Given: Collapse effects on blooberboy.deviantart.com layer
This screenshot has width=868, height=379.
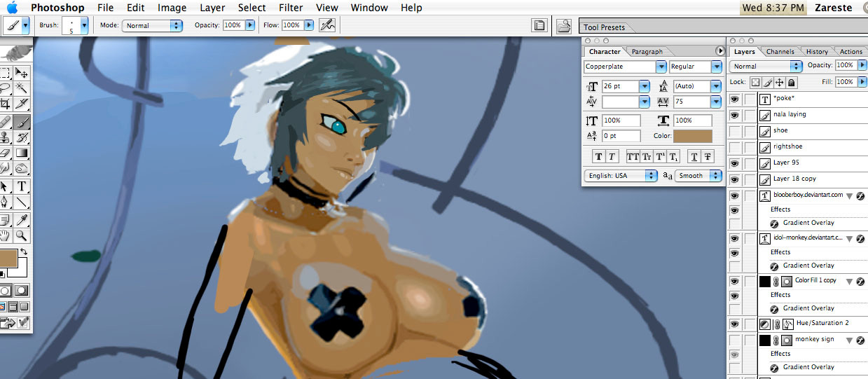Looking at the screenshot, I should click(850, 196).
